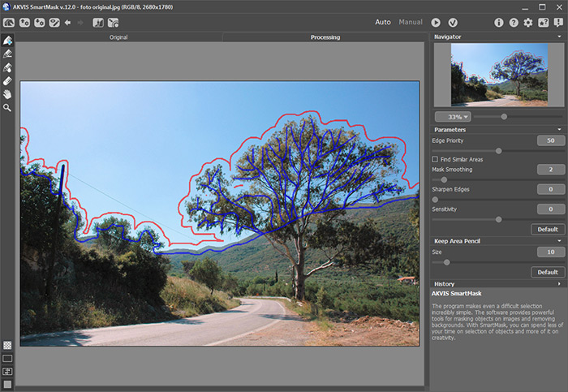Viewport: 568px width, 392px height.
Task: Click the Parameters panel title
Action: coord(450,129)
